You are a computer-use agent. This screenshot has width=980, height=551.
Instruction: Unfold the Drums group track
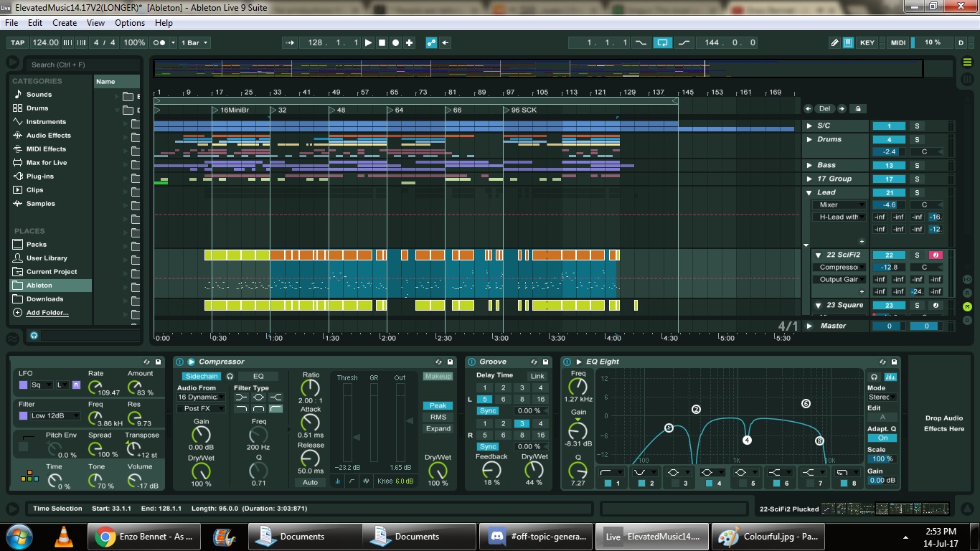pyautogui.click(x=809, y=139)
